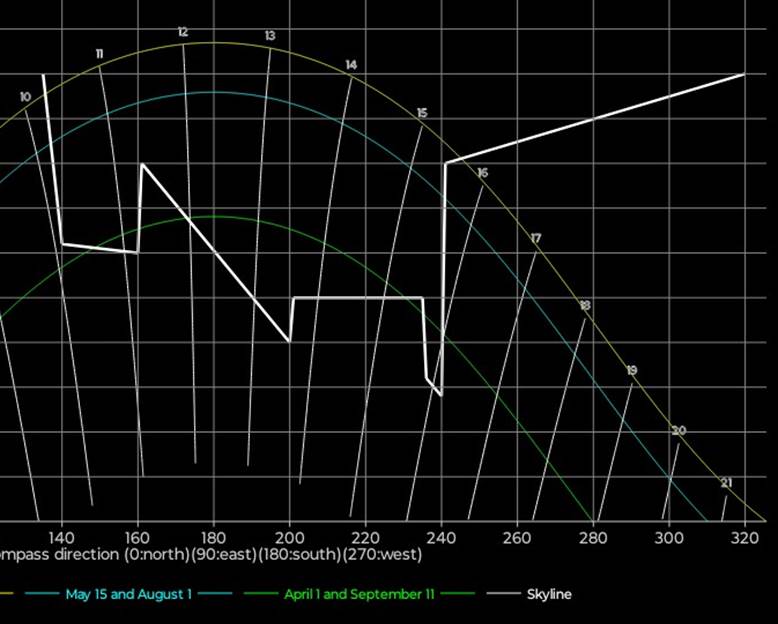Screen dimensions: 778x624
Task: Toggle the Skyline legend entry
Action: pyautogui.click(x=549, y=594)
